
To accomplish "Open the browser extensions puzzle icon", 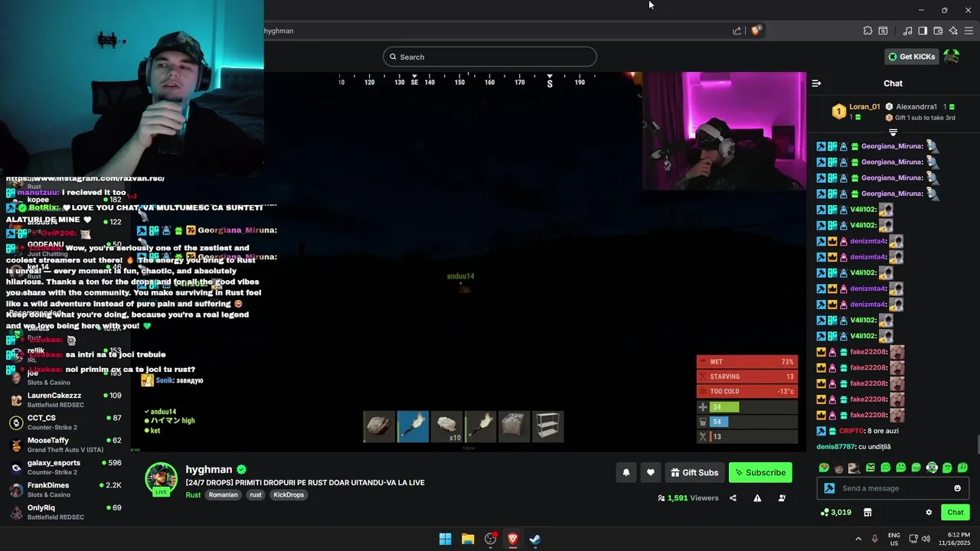I will click(867, 31).
